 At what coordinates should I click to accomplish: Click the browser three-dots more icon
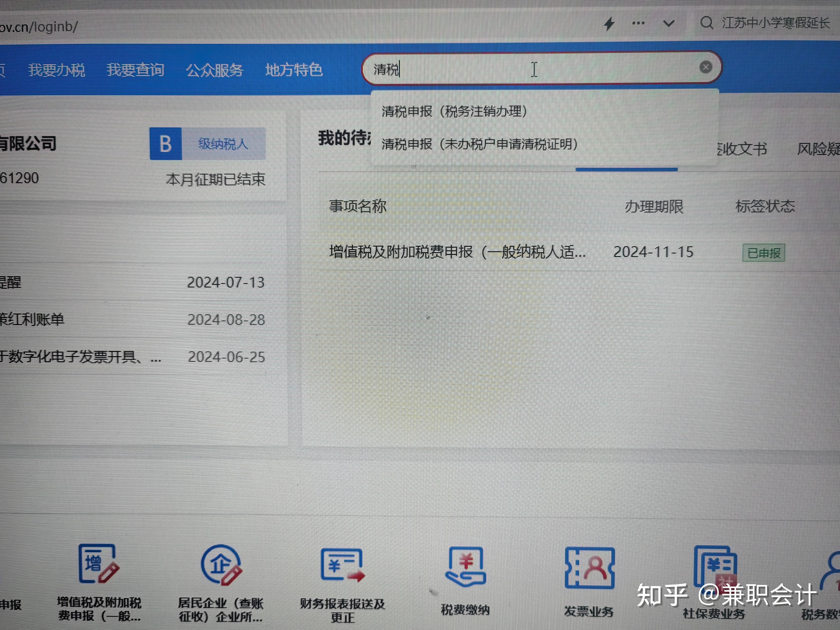pyautogui.click(x=638, y=24)
